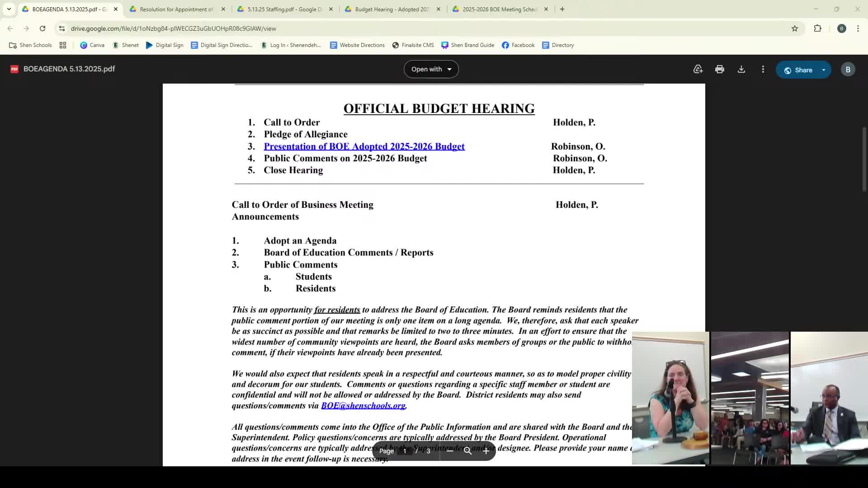This screenshot has width=868, height=488.
Task: Open the Canva bookmark
Action: pyautogui.click(x=92, y=45)
